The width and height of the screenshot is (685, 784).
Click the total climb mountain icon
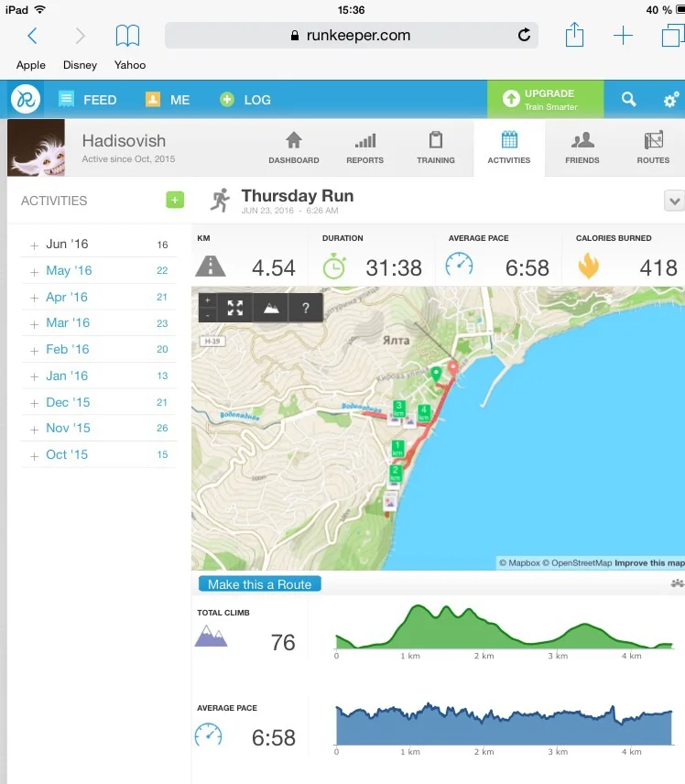coord(211,637)
